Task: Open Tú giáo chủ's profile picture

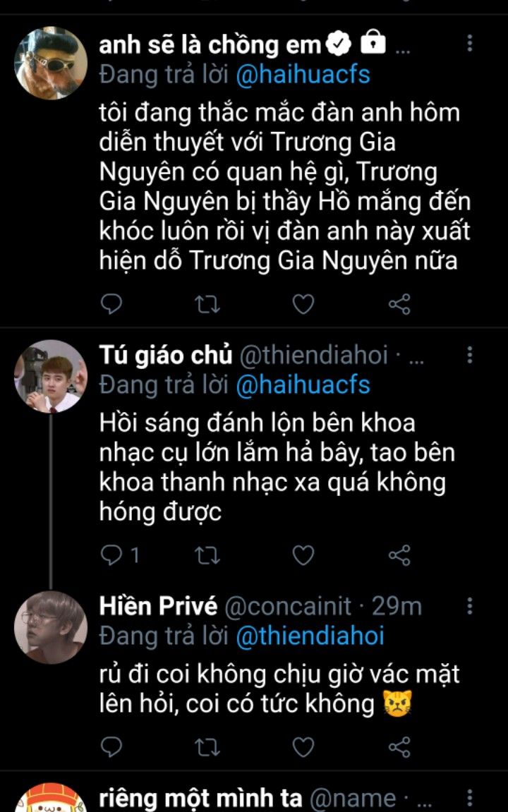Action: 50,376
